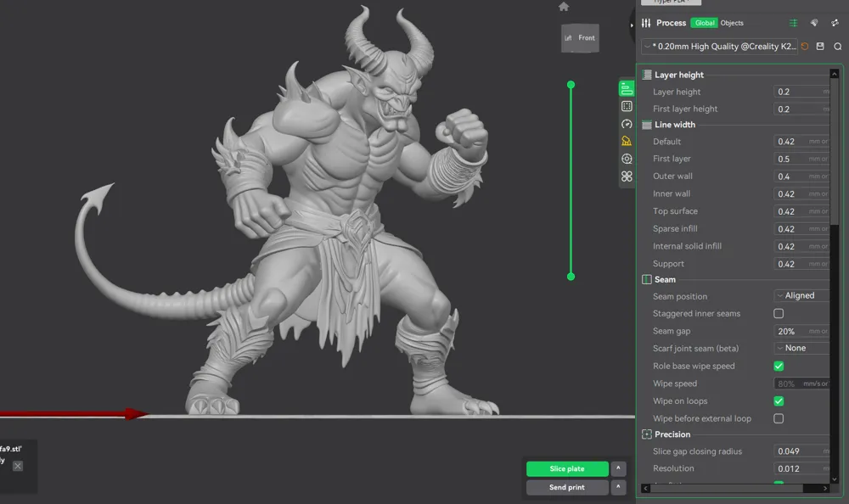
Task: Click the settings panel scroll up arrow
Action: pyautogui.click(x=835, y=73)
